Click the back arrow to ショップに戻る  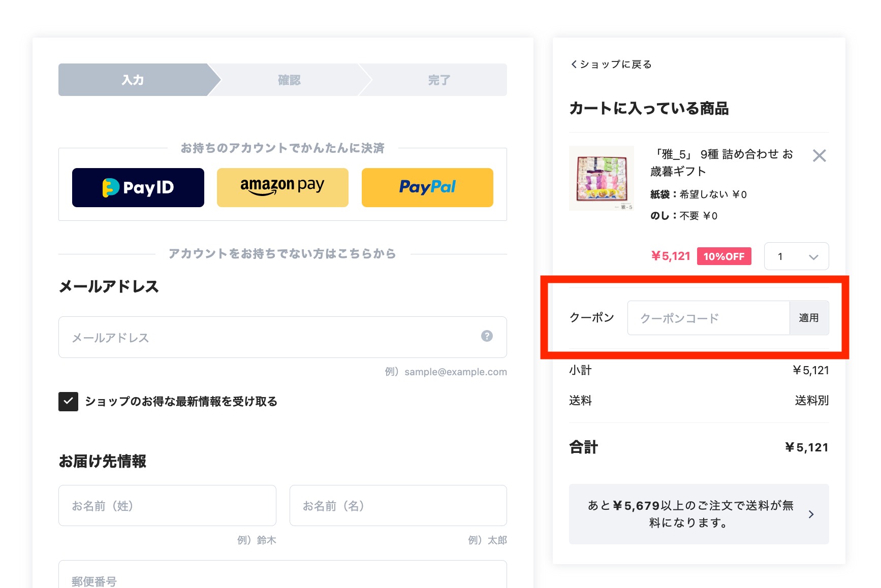(574, 64)
